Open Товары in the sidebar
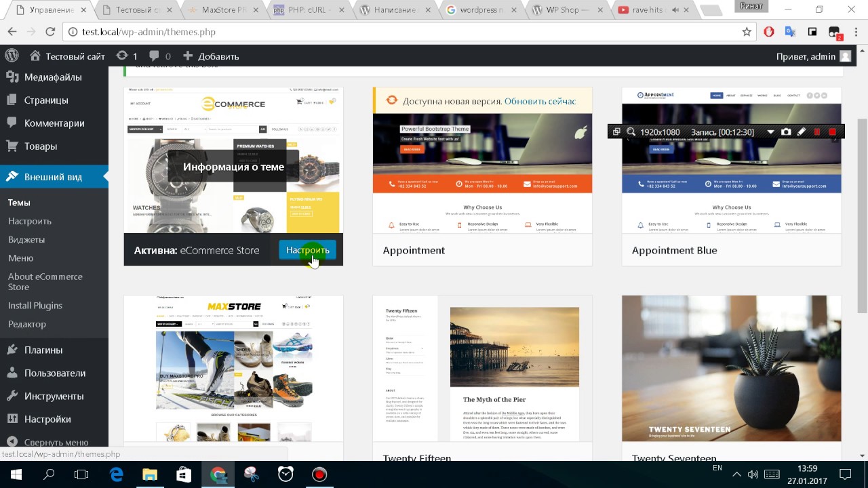 (x=54, y=146)
